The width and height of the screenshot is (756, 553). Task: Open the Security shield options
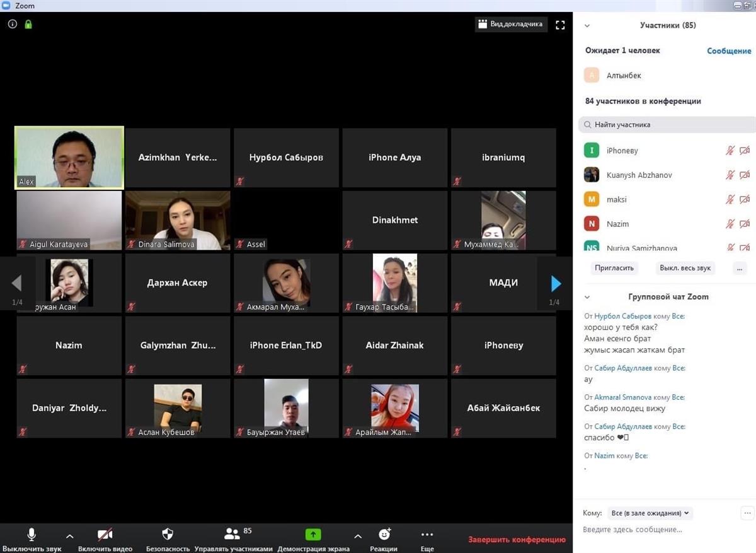(168, 538)
